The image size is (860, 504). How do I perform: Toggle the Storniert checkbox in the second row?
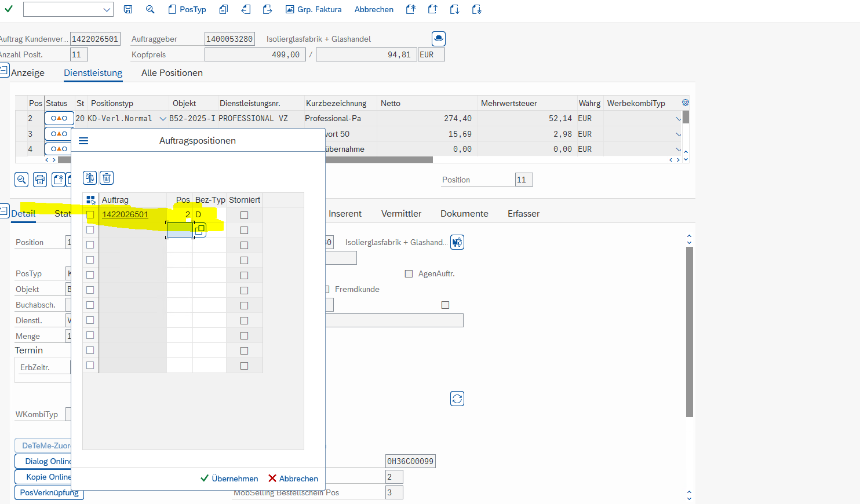(x=244, y=230)
